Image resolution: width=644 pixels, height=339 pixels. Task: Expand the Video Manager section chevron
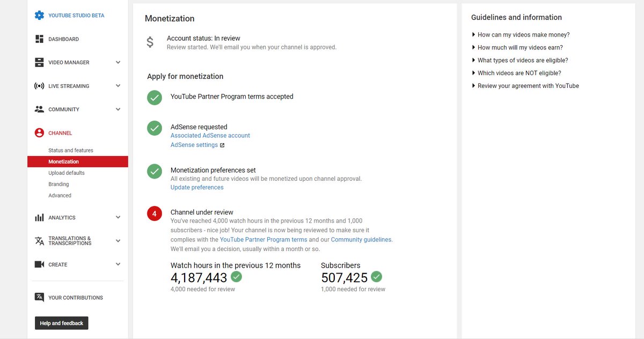118,62
